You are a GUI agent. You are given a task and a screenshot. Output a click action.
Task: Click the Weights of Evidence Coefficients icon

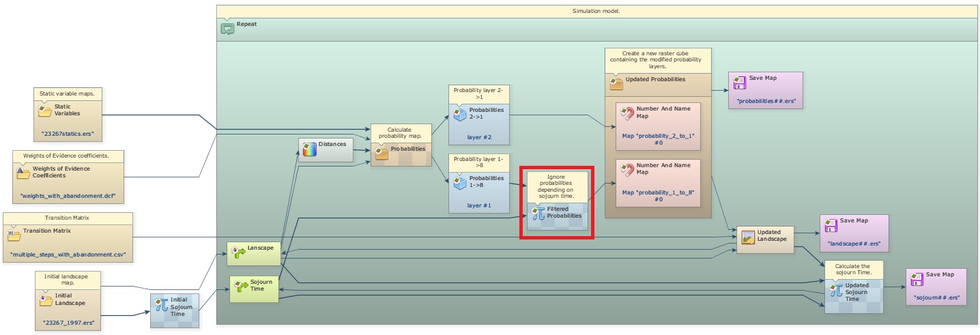pos(23,173)
